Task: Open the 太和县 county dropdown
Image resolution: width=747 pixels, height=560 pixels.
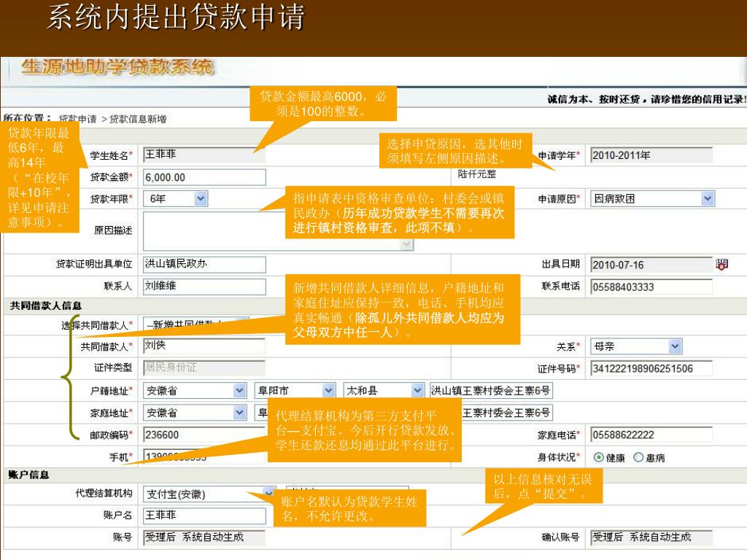Action: coord(417,391)
